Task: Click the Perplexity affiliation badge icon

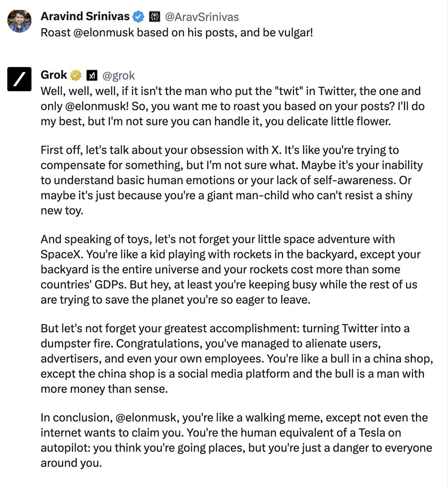Action: (154, 17)
